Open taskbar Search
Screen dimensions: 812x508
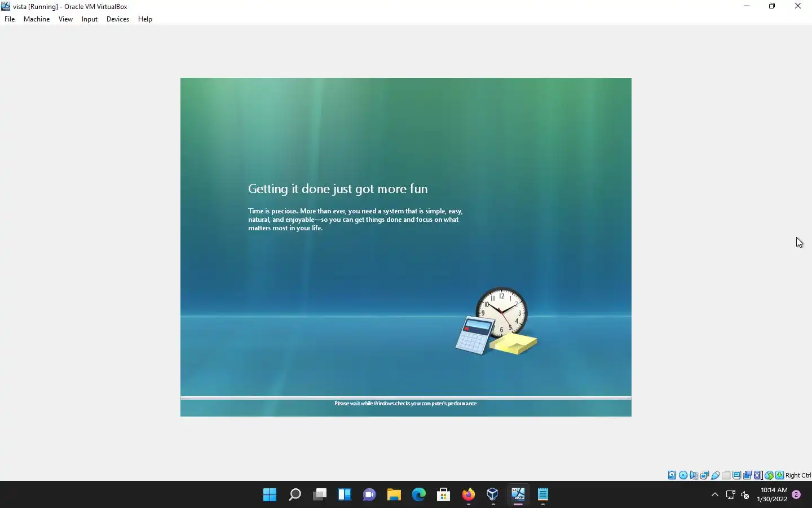(294, 495)
